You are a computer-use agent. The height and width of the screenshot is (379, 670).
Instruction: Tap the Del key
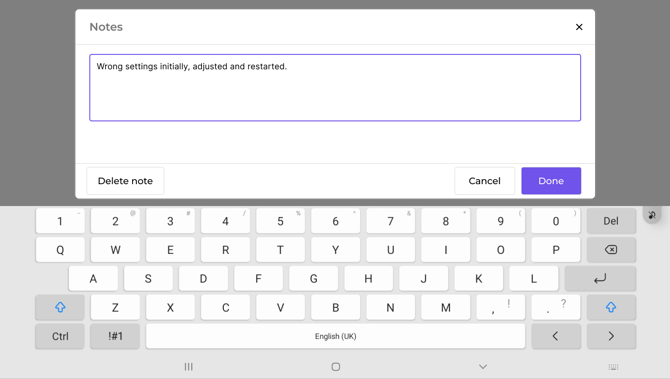(x=611, y=221)
